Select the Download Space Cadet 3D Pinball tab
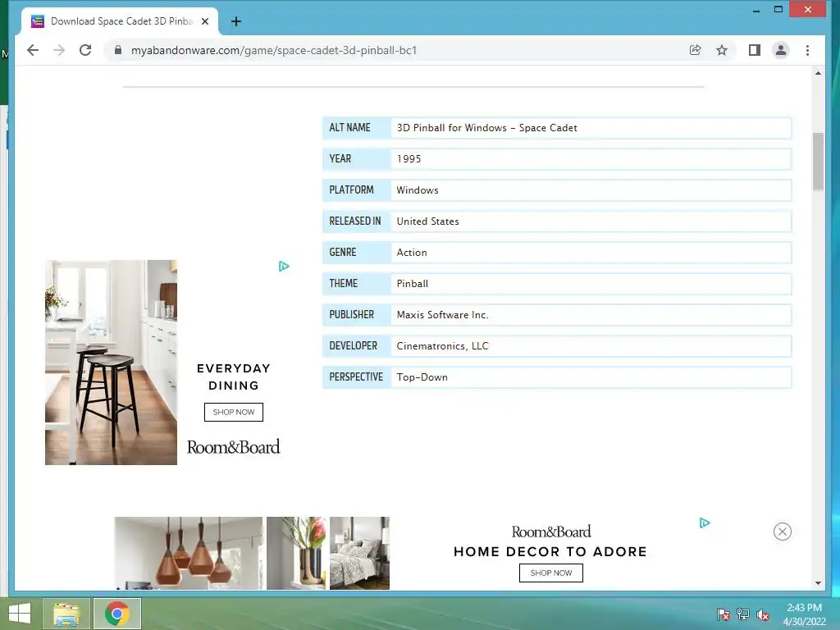 pyautogui.click(x=121, y=21)
